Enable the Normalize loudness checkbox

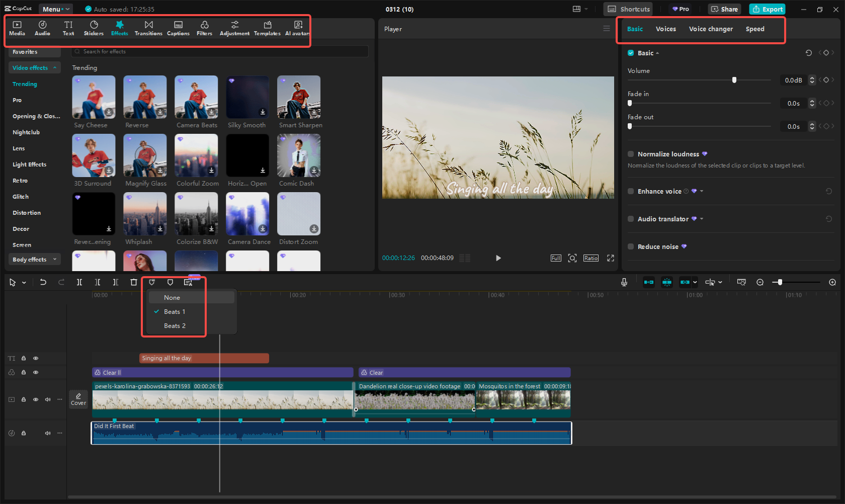631,154
